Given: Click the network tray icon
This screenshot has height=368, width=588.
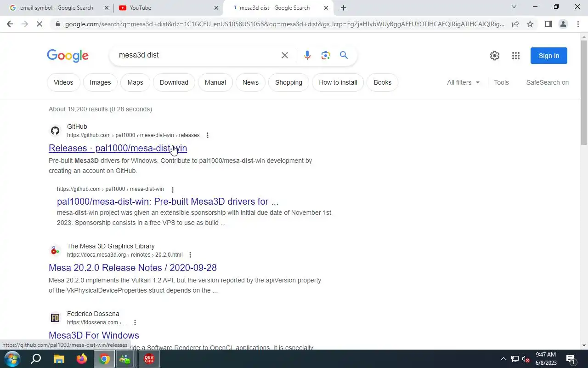Looking at the screenshot, I should pyautogui.click(x=515, y=359).
